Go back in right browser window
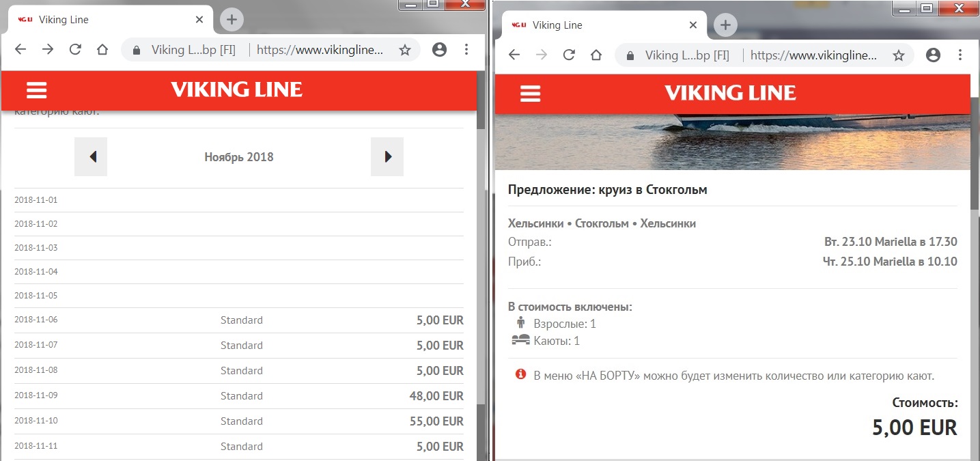This screenshot has height=461, width=980. pyautogui.click(x=514, y=55)
